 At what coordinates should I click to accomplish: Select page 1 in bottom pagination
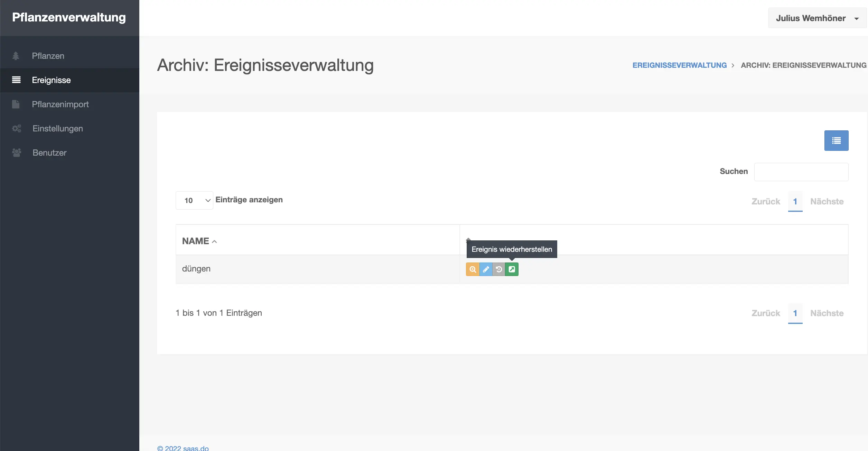[795, 313]
